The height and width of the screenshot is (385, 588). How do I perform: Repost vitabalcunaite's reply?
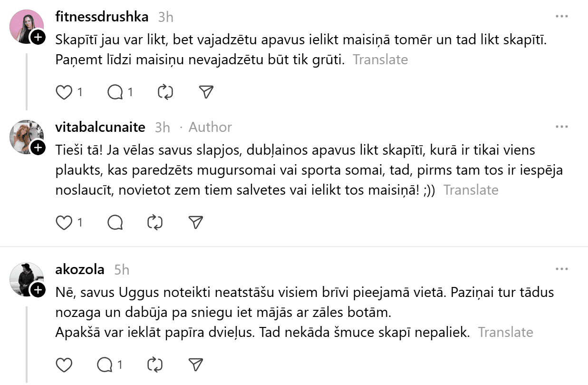click(155, 222)
